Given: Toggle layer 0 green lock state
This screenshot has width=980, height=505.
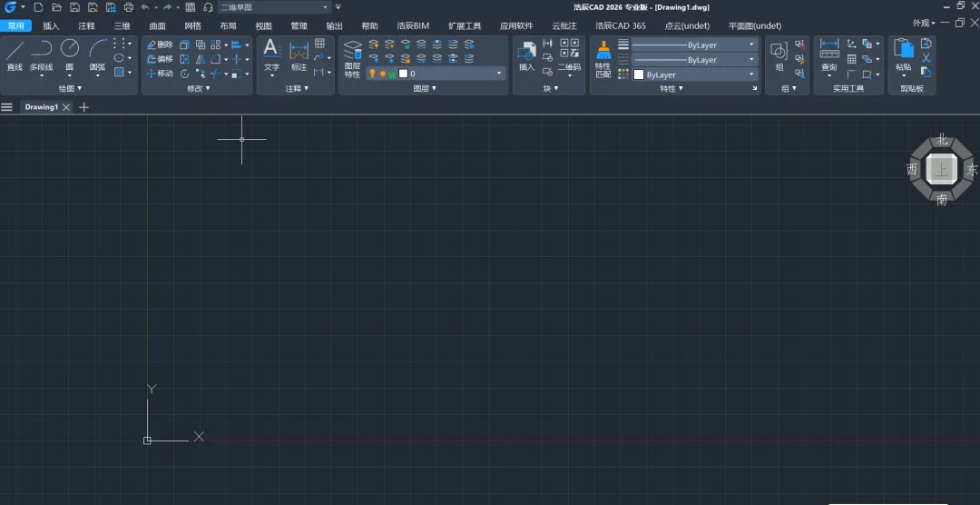Looking at the screenshot, I should point(393,74).
